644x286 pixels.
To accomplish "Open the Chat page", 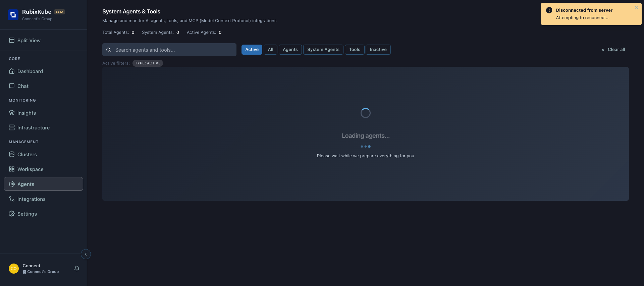I will tap(43, 86).
